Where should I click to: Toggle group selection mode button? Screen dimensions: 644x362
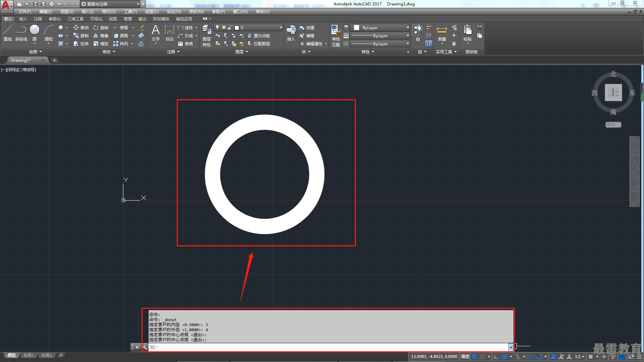click(429, 44)
